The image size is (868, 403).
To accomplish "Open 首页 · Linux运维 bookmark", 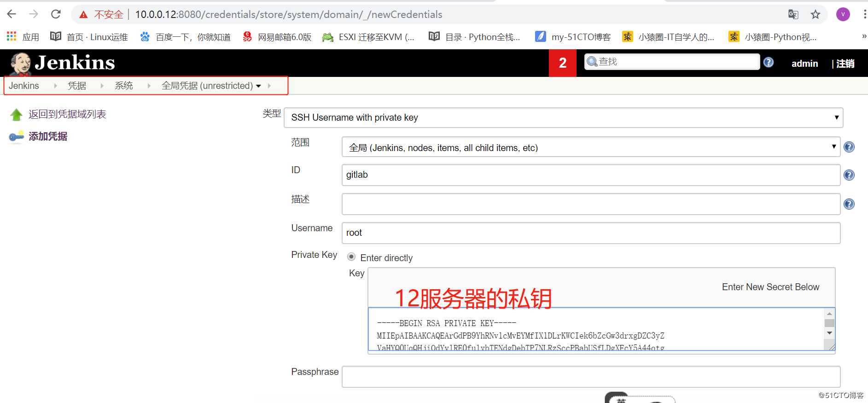I will pyautogui.click(x=89, y=37).
